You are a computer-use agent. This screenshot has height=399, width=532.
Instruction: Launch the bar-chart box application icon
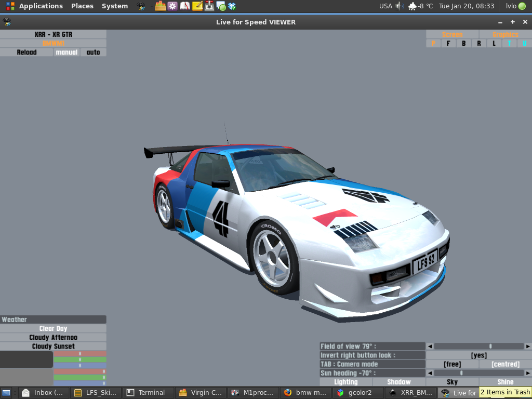click(160, 6)
